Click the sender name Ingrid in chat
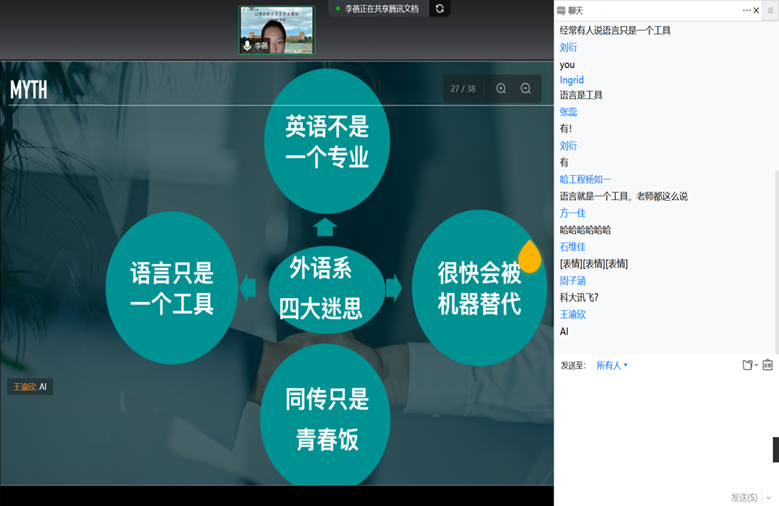The image size is (779, 506). point(571,80)
